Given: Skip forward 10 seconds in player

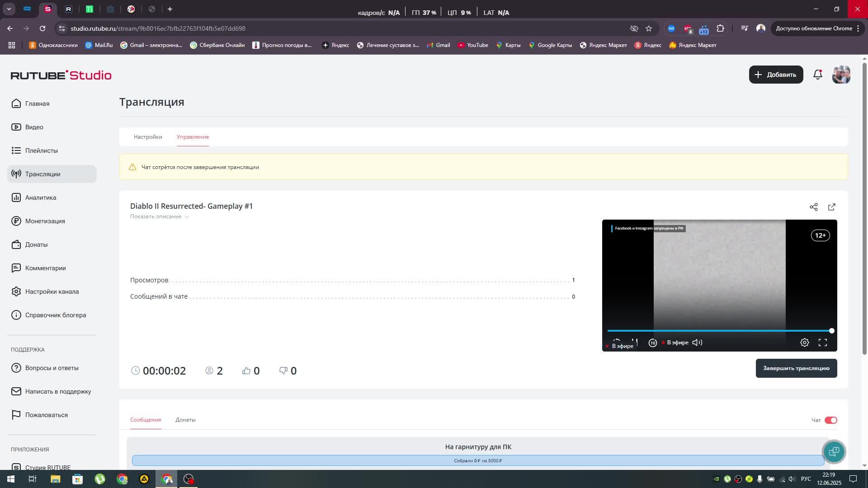Looking at the screenshot, I should point(652,343).
